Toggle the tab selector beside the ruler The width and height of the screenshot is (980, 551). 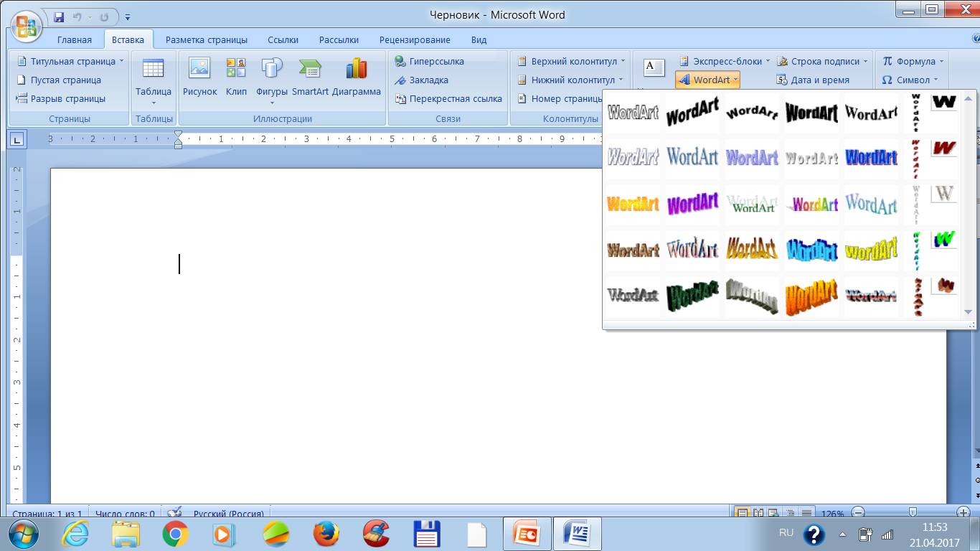pyautogui.click(x=17, y=139)
